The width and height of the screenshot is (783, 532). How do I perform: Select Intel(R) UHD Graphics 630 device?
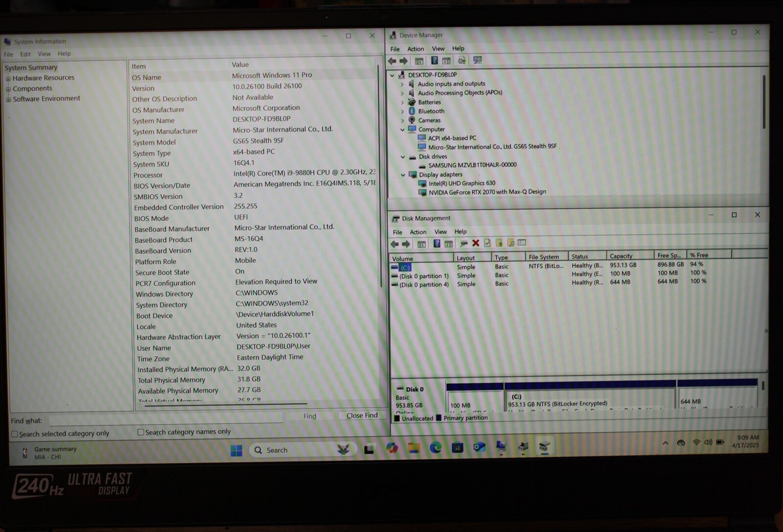[462, 183]
